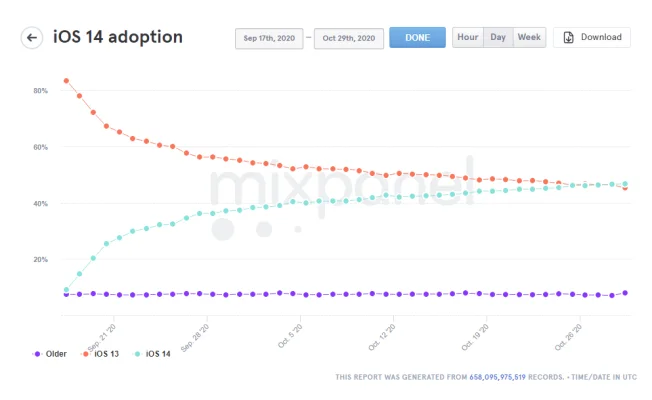Select first iOS 13 data point above 80%
This screenshot has height=400, width=652.
pyautogui.click(x=66, y=81)
